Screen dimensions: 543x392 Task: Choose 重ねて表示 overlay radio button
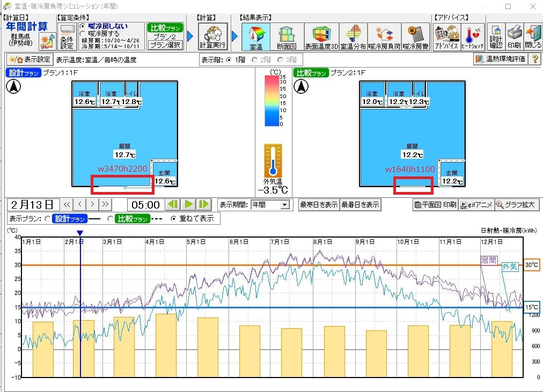[173, 219]
